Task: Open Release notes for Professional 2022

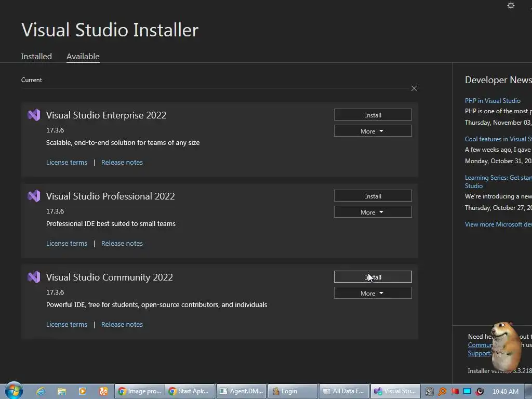Action: click(x=122, y=243)
